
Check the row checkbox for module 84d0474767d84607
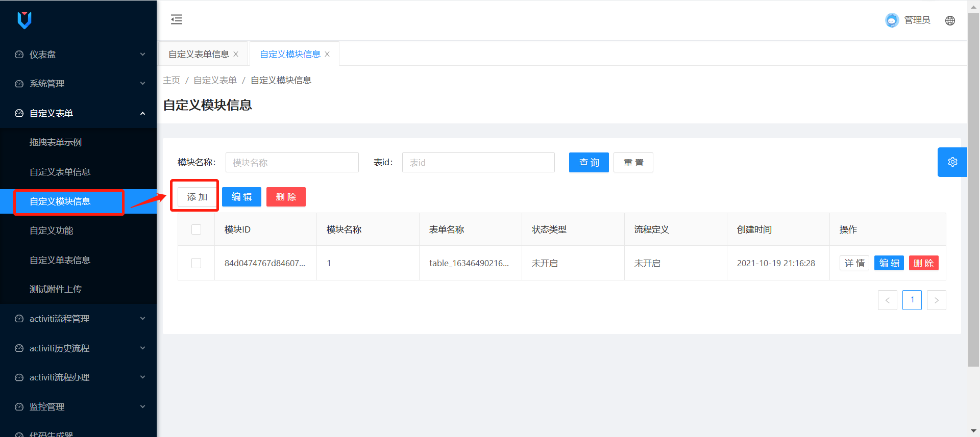[196, 263]
